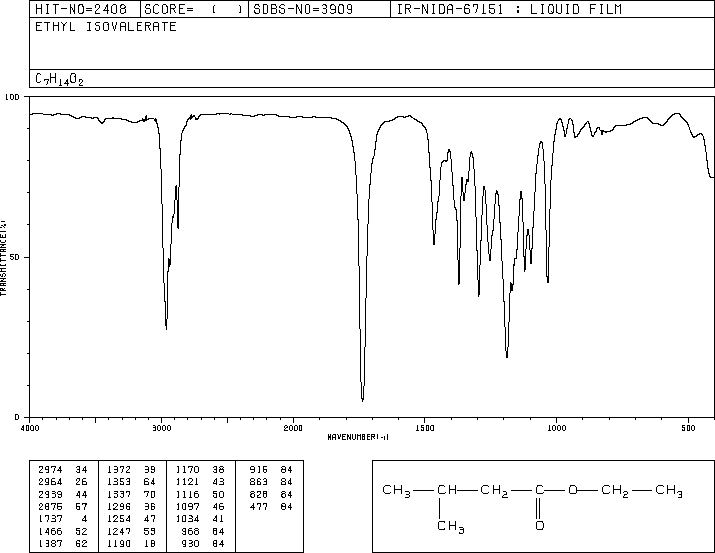Click the 50 transmittance axis label
Screen dimensions: 715x553
[15, 257]
